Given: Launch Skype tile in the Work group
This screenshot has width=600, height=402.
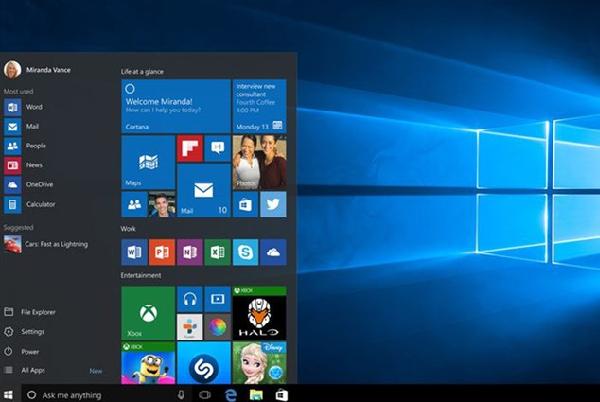Looking at the screenshot, I should tap(245, 252).
